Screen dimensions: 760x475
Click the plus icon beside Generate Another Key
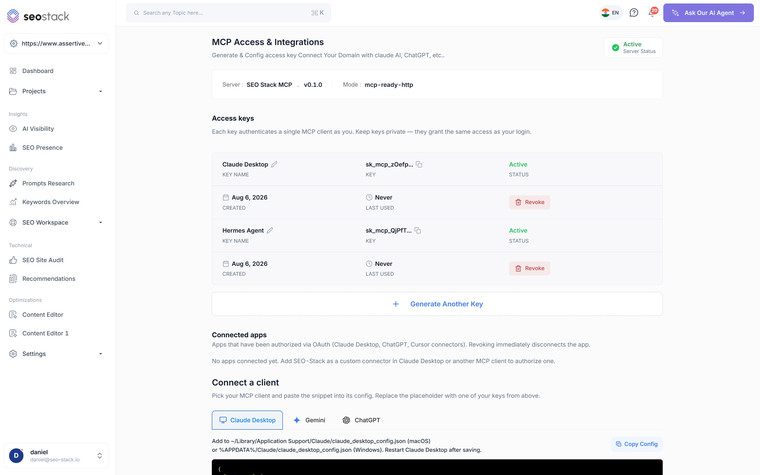(396, 304)
